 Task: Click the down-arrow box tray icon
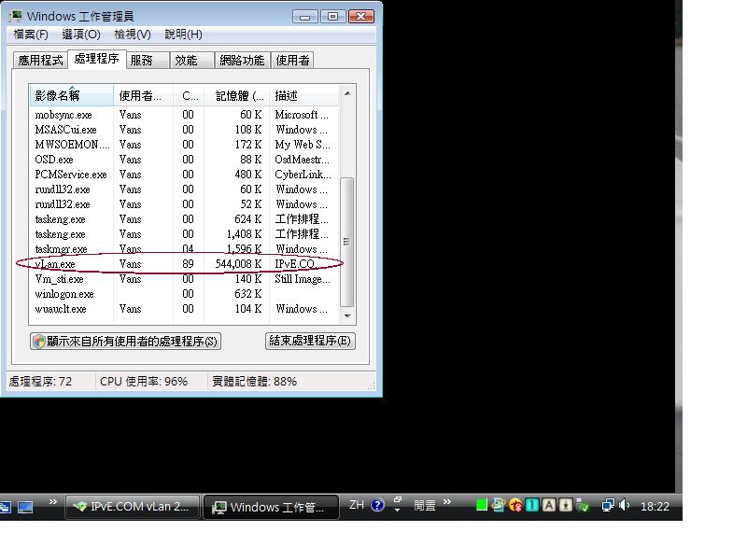click(x=566, y=505)
